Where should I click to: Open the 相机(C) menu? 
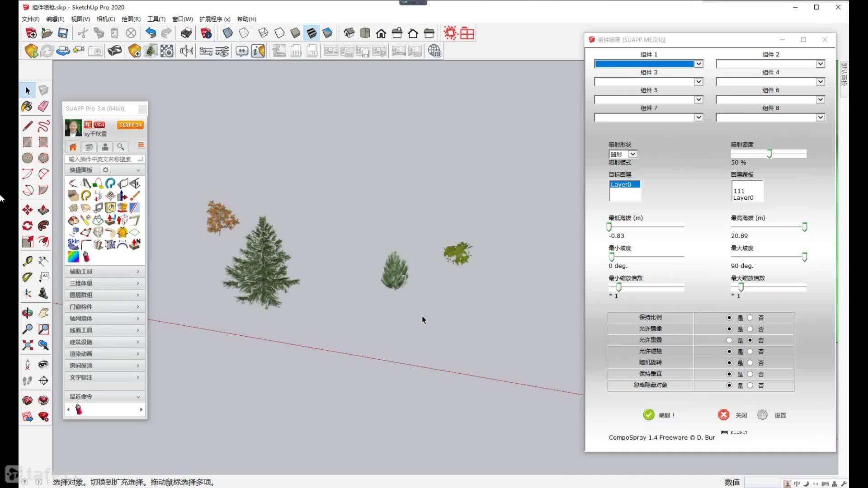click(x=106, y=19)
